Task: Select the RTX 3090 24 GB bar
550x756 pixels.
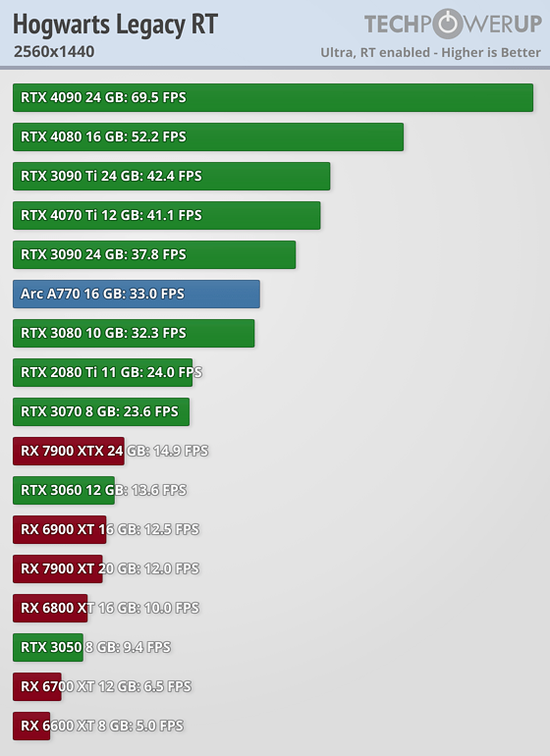Action: coord(154,254)
